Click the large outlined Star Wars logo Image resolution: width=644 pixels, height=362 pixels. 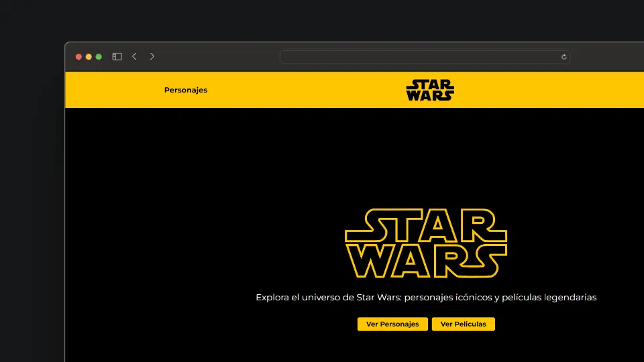(426, 243)
